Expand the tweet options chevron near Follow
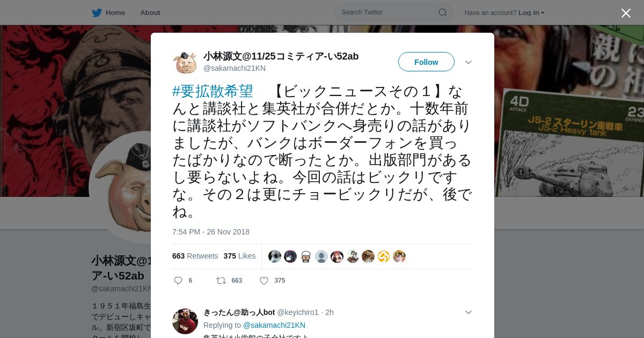The image size is (644, 338). coord(469,62)
